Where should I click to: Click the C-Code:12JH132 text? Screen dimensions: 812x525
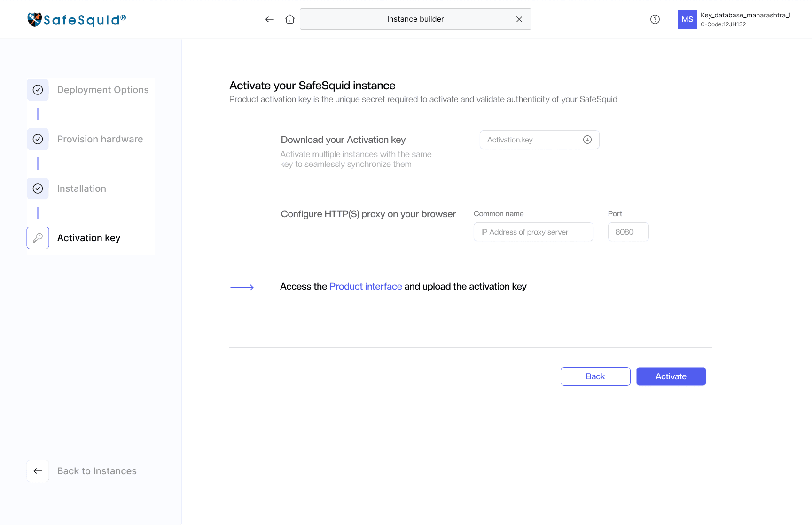click(723, 24)
